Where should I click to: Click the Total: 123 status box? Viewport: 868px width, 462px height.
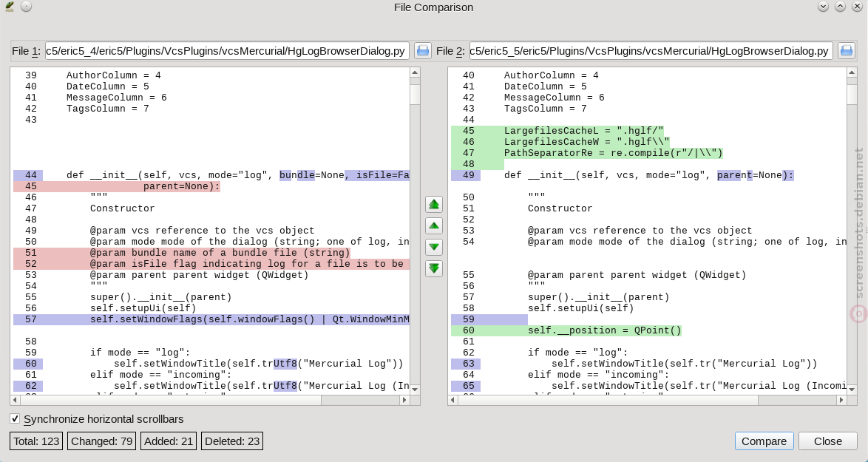tap(36, 441)
